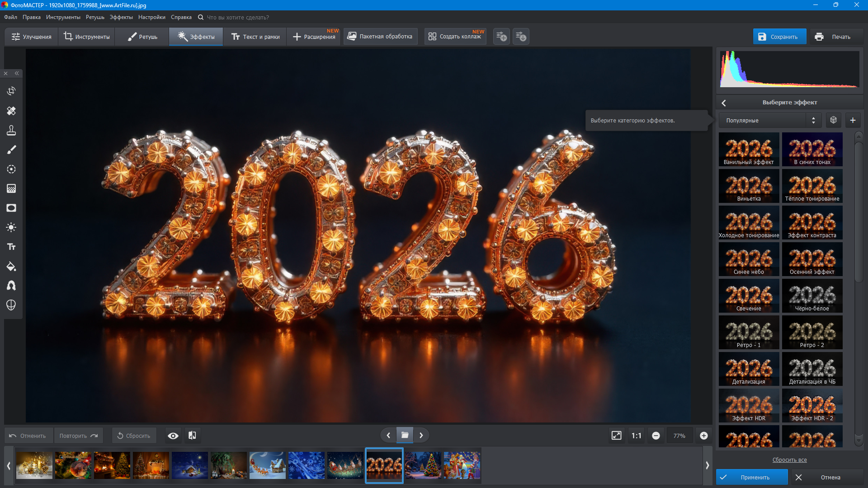Click the paint bucket fill tool icon

click(11, 266)
